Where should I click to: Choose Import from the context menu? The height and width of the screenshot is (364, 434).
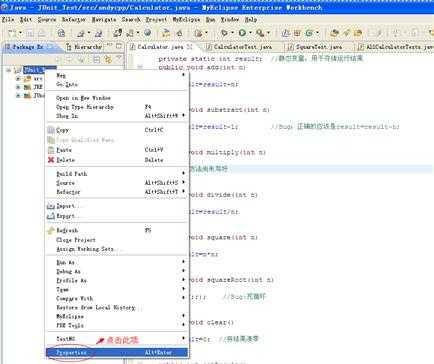tap(117, 206)
